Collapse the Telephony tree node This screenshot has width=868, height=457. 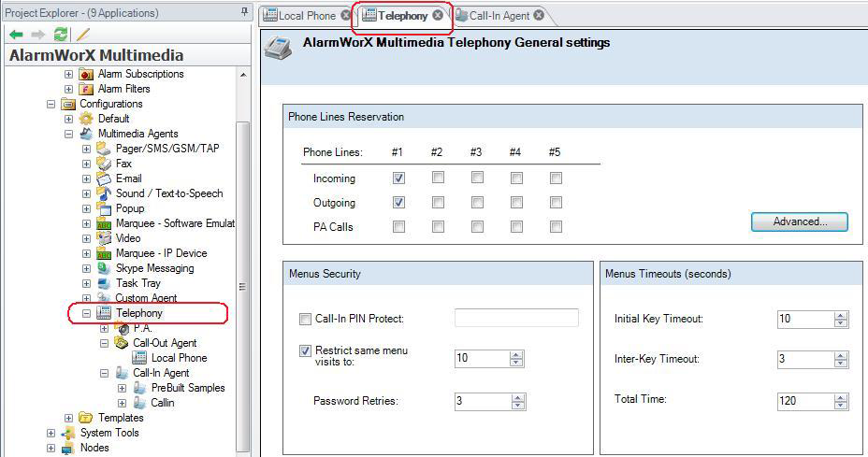click(87, 313)
